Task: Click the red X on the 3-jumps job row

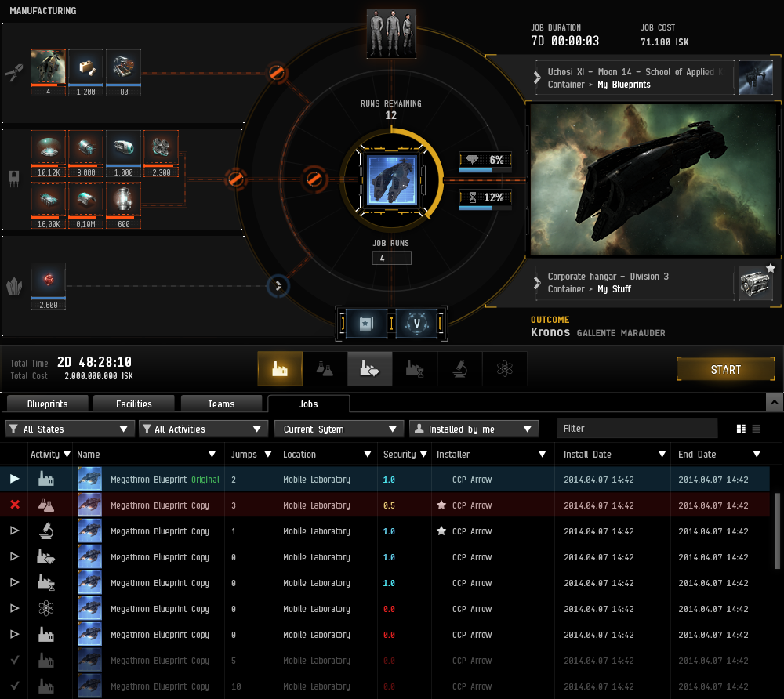Action: point(15,505)
